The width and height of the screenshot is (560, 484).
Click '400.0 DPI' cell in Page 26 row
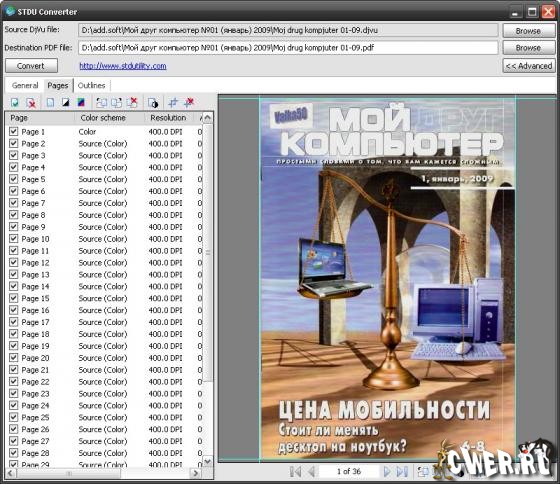click(x=165, y=429)
